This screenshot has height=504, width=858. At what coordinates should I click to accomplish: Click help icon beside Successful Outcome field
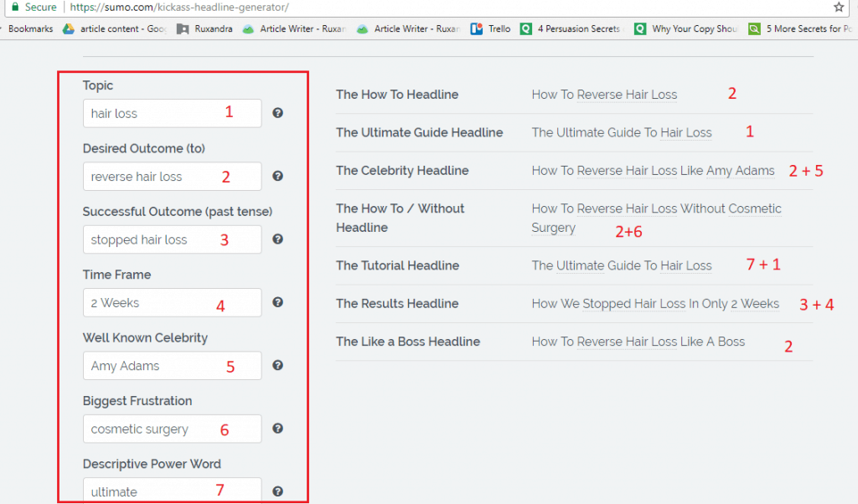pyautogui.click(x=277, y=239)
